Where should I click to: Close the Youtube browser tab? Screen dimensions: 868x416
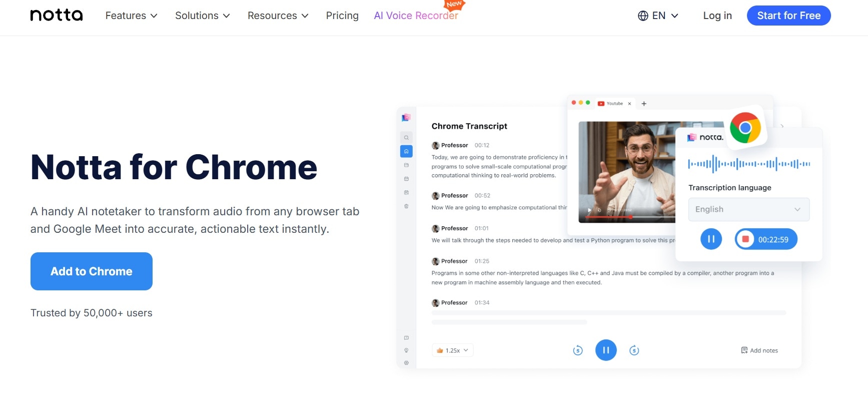[629, 104]
